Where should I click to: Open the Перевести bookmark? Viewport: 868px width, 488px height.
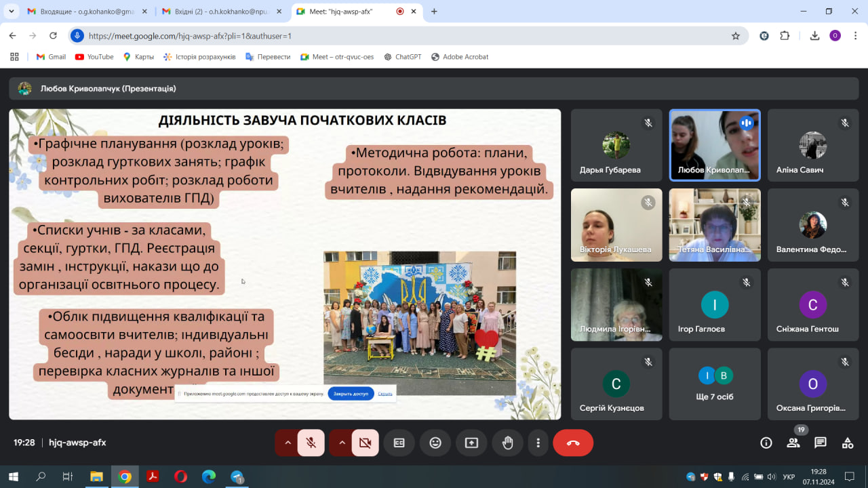(x=268, y=57)
